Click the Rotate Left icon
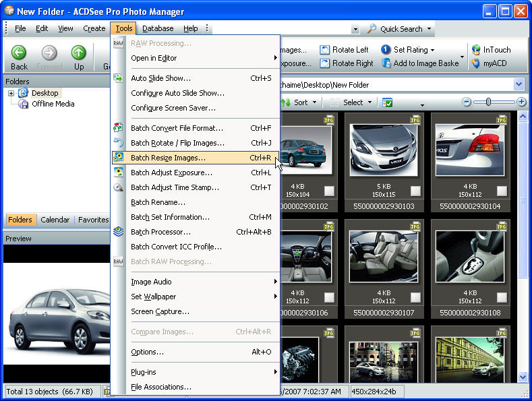This screenshot has height=401, width=532. click(324, 50)
